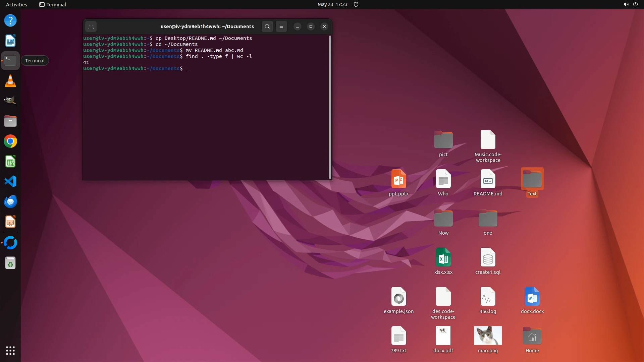Open the clock and calendar panel
Image resolution: width=644 pixels, height=362 pixels.
click(332, 4)
